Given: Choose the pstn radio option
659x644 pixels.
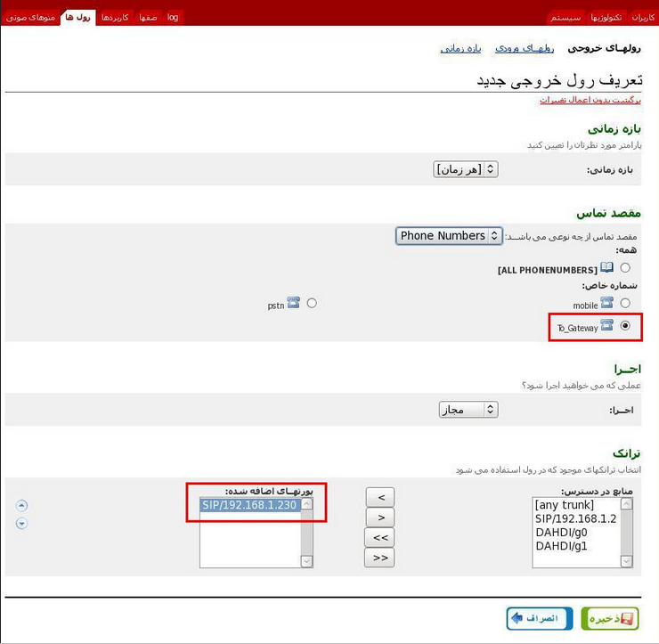Looking at the screenshot, I should 312,304.
